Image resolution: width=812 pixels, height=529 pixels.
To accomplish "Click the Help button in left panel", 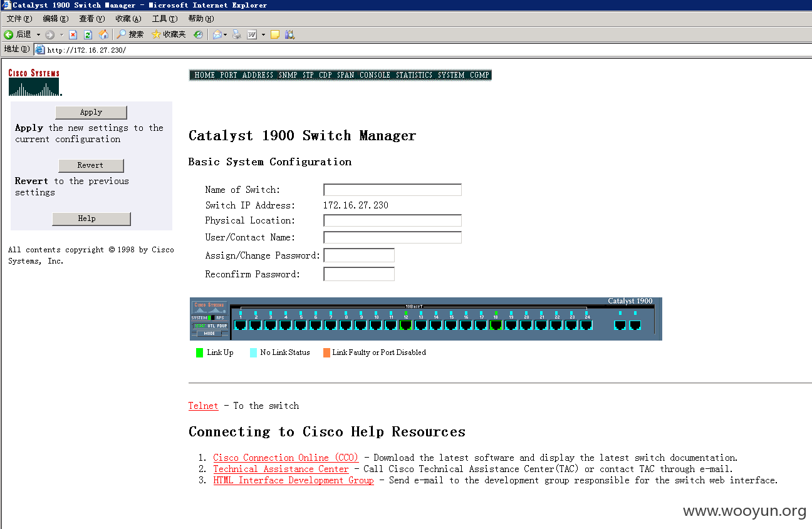I will click(91, 218).
